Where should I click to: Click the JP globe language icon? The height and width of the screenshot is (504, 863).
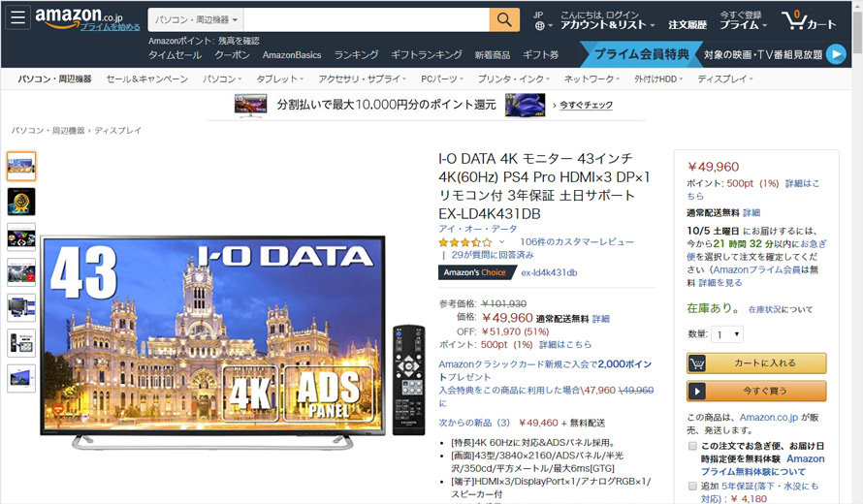(542, 20)
